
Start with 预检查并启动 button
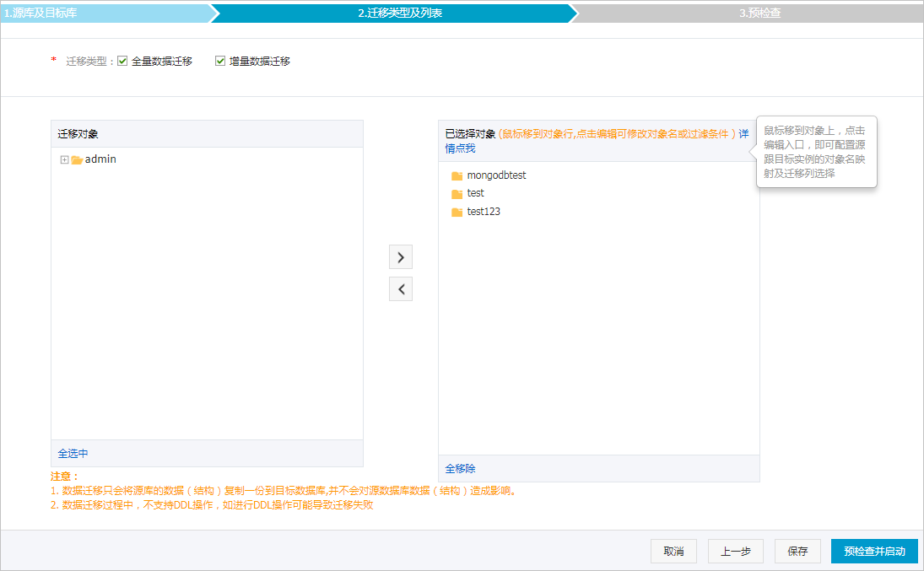[x=874, y=551]
